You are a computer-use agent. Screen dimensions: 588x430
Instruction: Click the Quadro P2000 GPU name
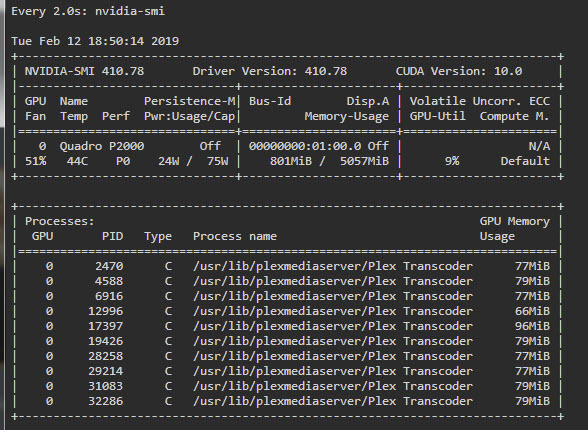coord(102,146)
